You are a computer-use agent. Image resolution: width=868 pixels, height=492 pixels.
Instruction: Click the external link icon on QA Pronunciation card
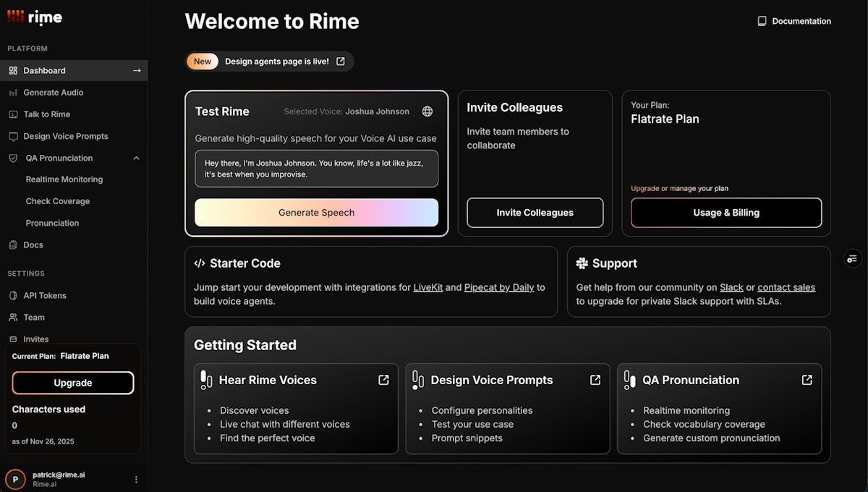pos(807,379)
